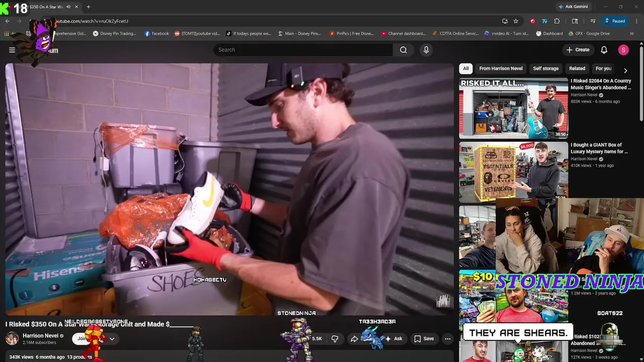Screen dimensions: 644x362
Task: Open the Main - Disney Pins bookmark
Action: pyautogui.click(x=300, y=34)
